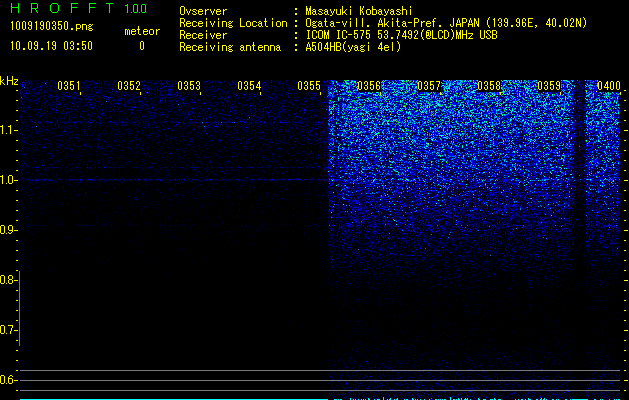Select the observer name Masayuki Kobayashi
This screenshot has width=629, height=400.
359,11
